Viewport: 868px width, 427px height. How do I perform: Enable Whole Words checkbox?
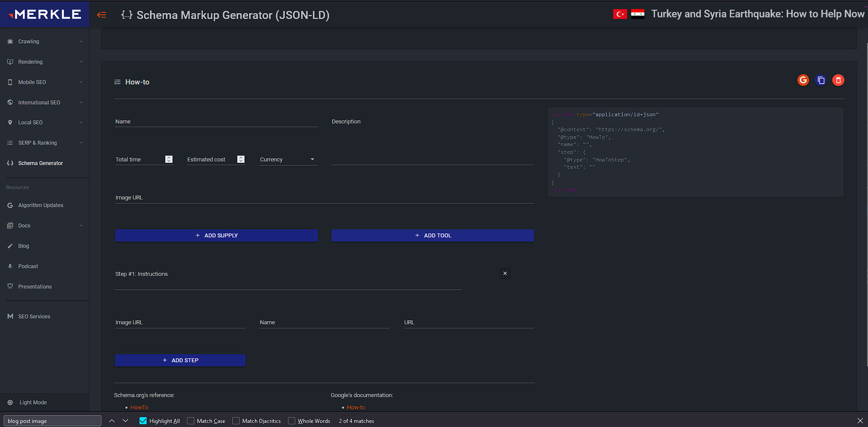pos(292,421)
